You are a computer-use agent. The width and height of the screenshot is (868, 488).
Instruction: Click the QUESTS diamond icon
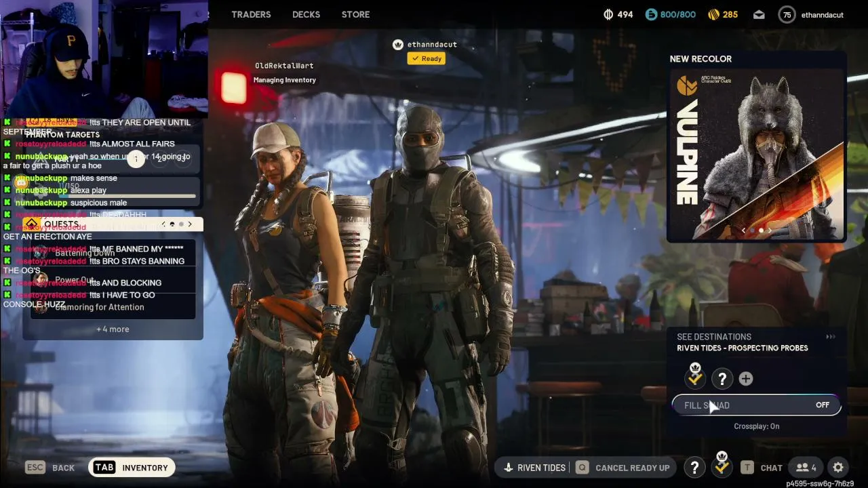point(31,224)
